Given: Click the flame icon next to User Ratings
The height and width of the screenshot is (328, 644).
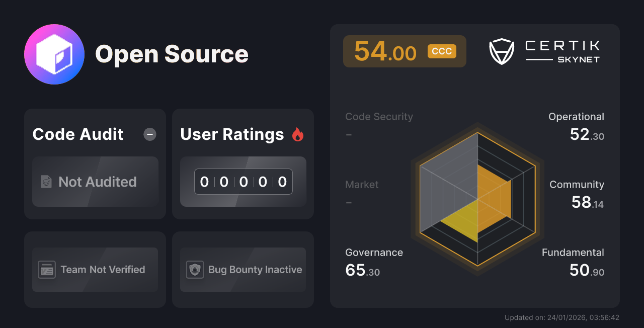Looking at the screenshot, I should 298,134.
